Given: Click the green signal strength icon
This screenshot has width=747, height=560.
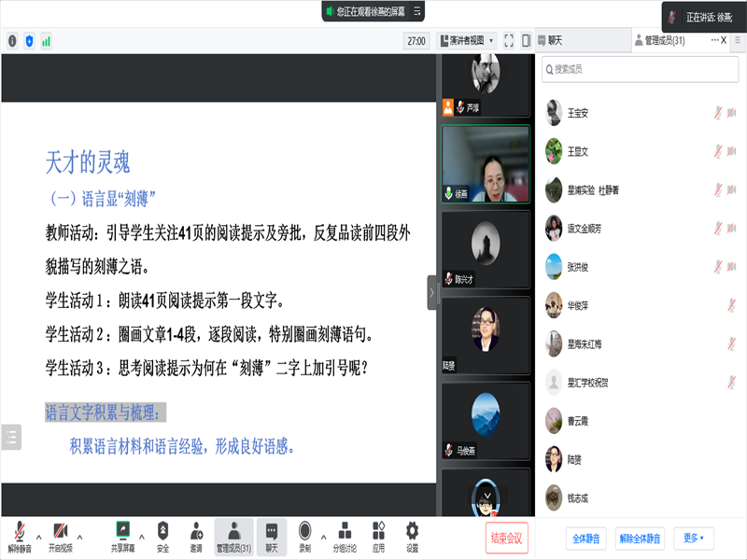Looking at the screenshot, I should [46, 41].
